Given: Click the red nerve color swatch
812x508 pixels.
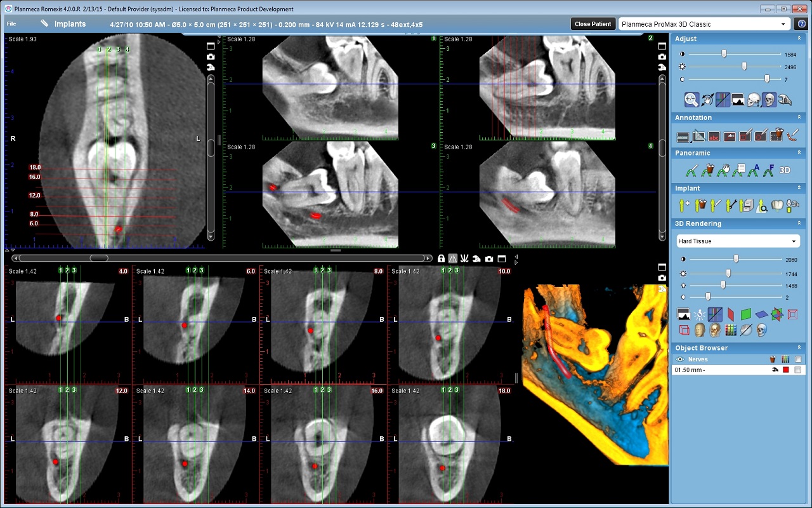Looking at the screenshot, I should pyautogui.click(x=785, y=370).
